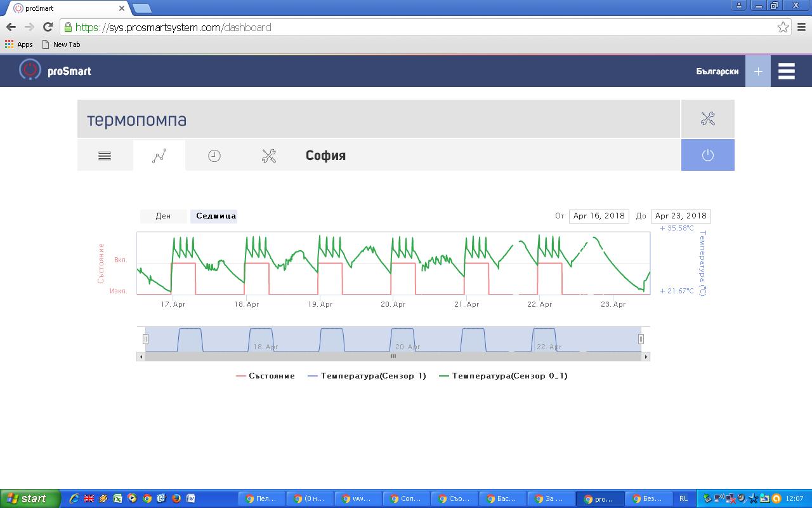Screen dimensions: 812x508
Task: Open the schedule clock tab
Action: click(214, 156)
